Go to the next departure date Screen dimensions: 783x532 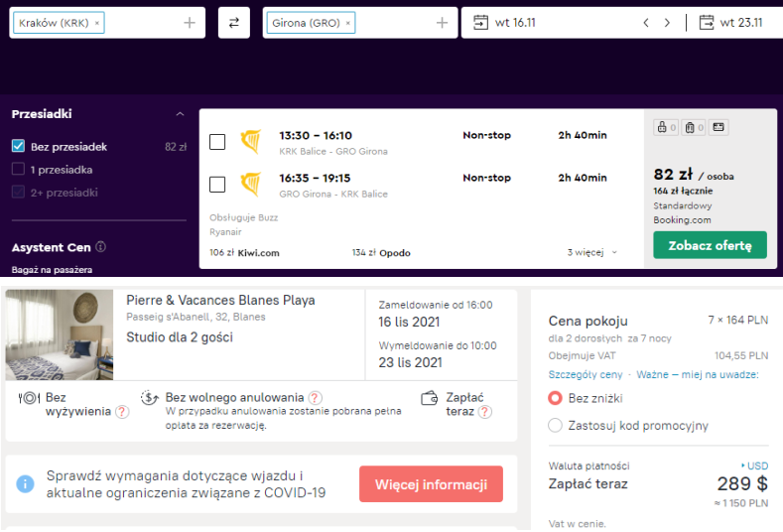[668, 23]
